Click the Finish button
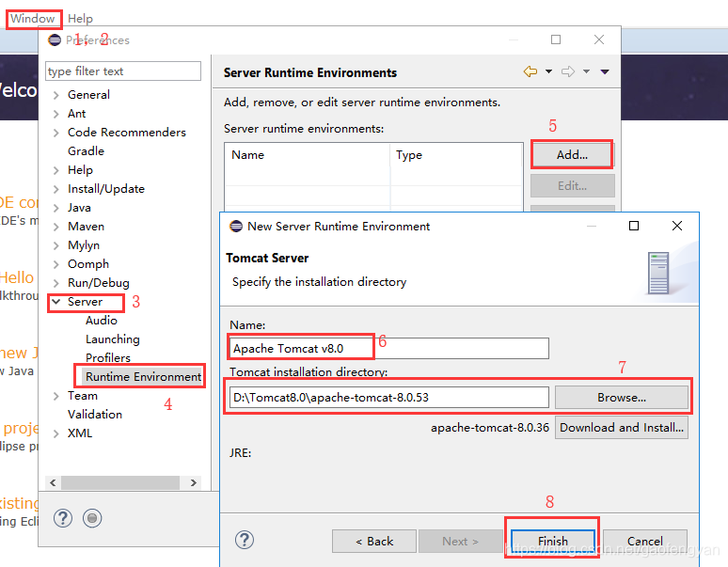Image resolution: width=728 pixels, height=567 pixels. [x=552, y=541]
